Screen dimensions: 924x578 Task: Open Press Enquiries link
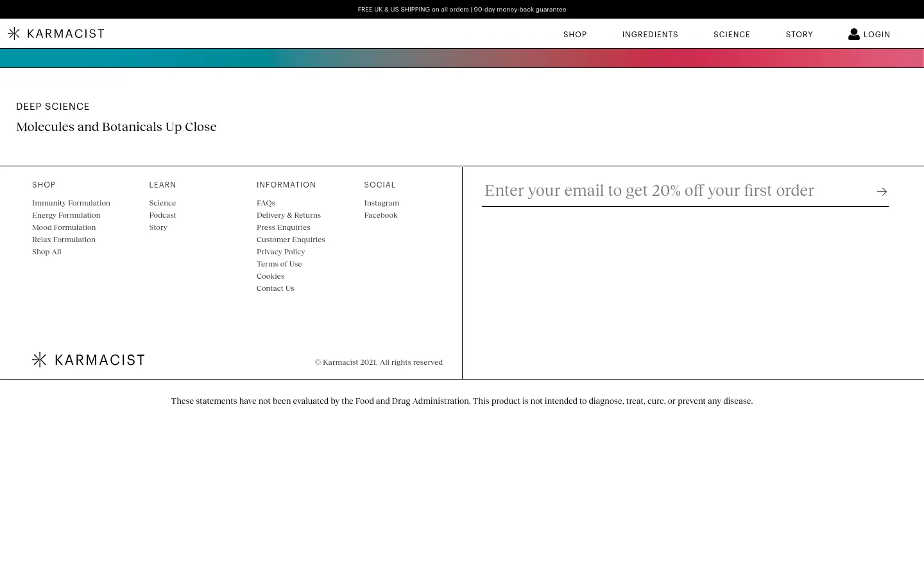pyautogui.click(x=284, y=227)
